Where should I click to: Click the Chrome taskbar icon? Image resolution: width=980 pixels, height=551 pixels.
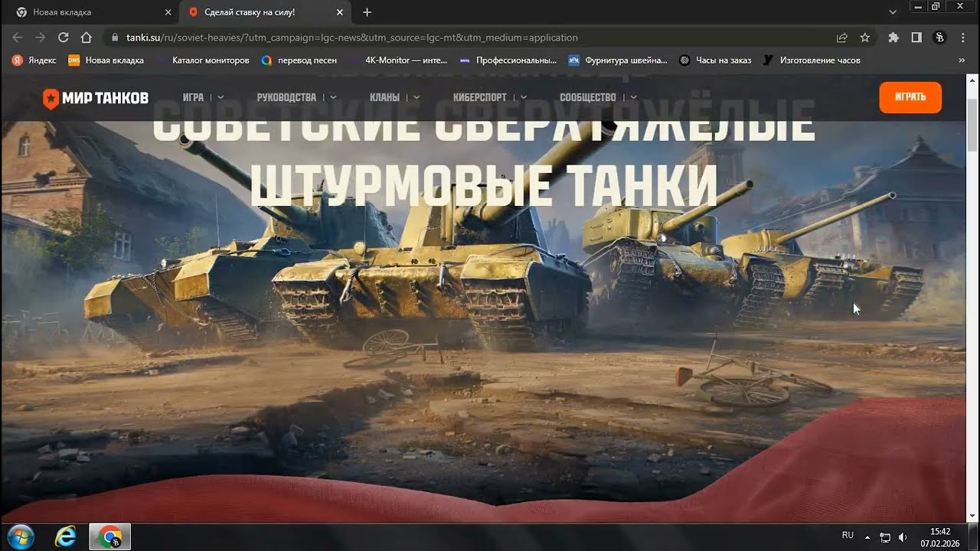(x=110, y=536)
